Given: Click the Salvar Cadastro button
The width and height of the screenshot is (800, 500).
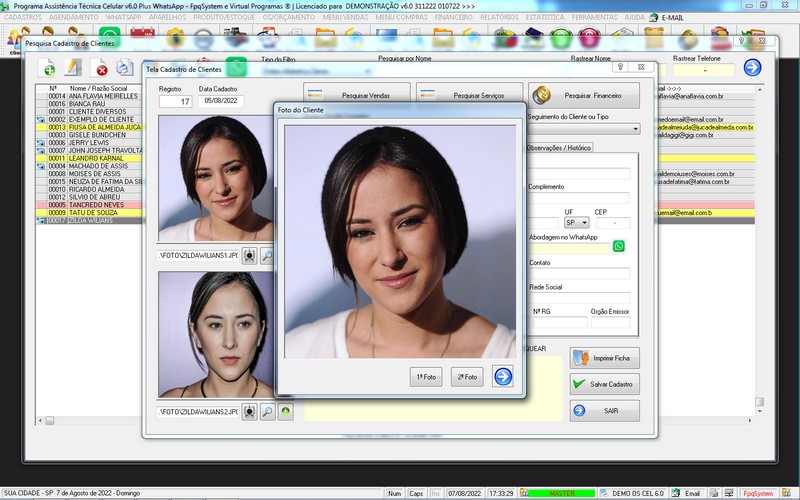Looking at the screenshot, I should point(605,384).
